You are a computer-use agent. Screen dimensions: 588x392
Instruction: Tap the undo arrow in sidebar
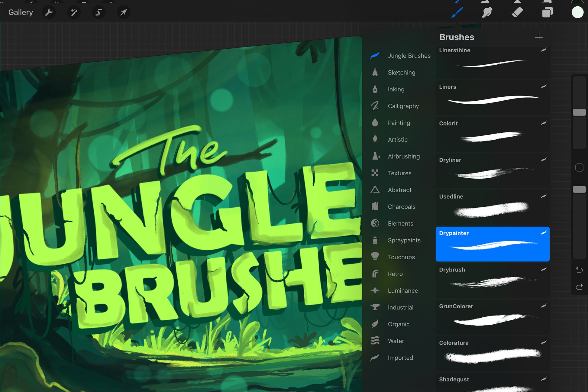[x=579, y=270]
